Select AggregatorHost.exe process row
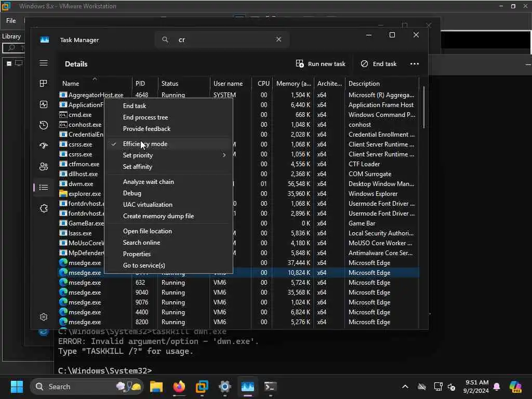This screenshot has width=532, height=399. click(x=239, y=95)
